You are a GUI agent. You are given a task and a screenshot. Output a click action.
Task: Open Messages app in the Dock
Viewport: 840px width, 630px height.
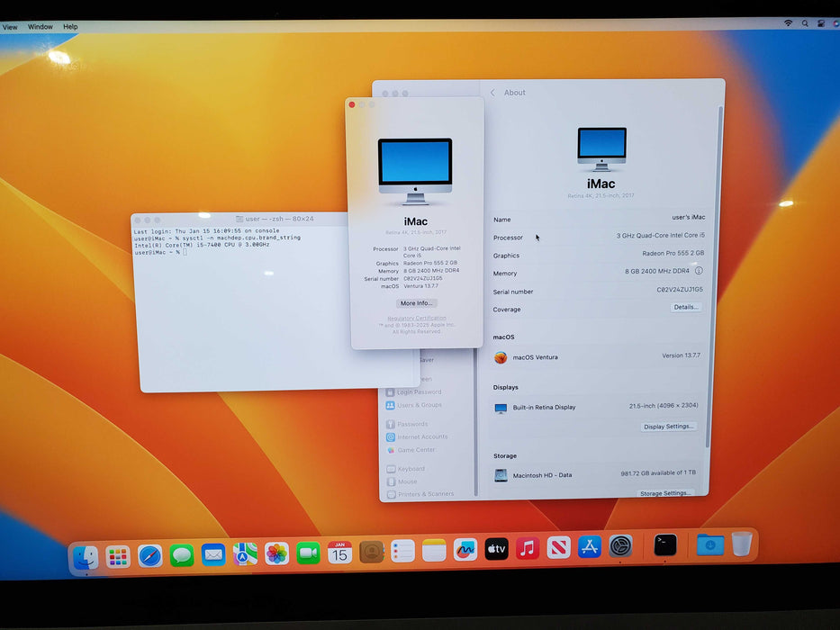coord(182,555)
